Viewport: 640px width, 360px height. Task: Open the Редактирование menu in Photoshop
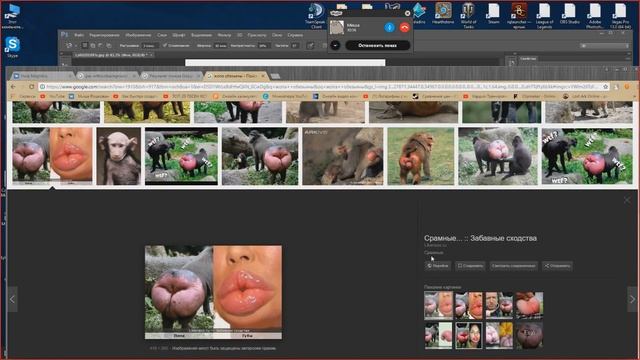tap(104, 35)
